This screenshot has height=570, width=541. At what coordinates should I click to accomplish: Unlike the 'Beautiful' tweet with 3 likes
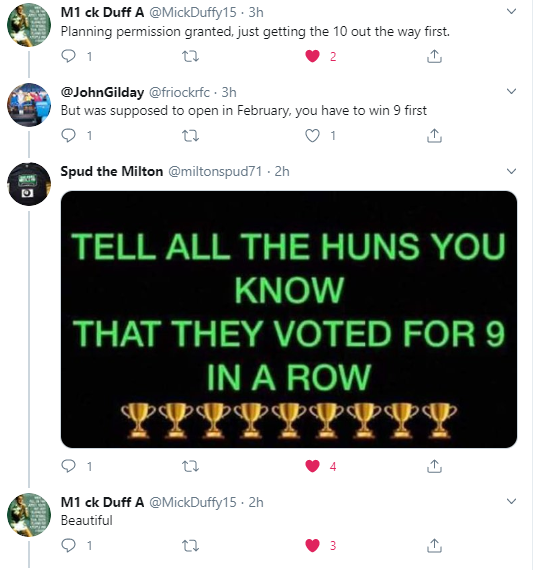pyautogui.click(x=312, y=545)
